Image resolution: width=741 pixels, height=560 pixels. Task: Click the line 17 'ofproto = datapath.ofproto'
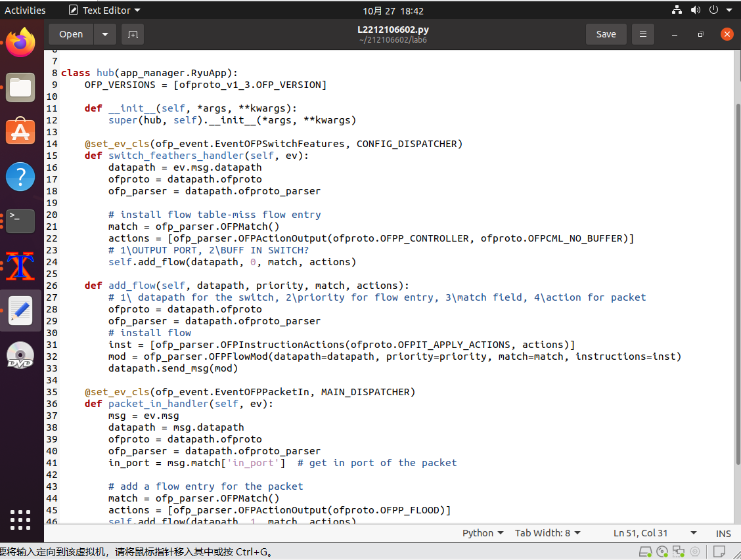(185, 179)
